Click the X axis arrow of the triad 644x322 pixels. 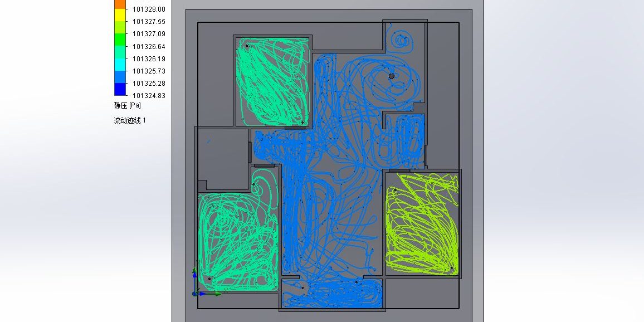[x=216, y=293]
